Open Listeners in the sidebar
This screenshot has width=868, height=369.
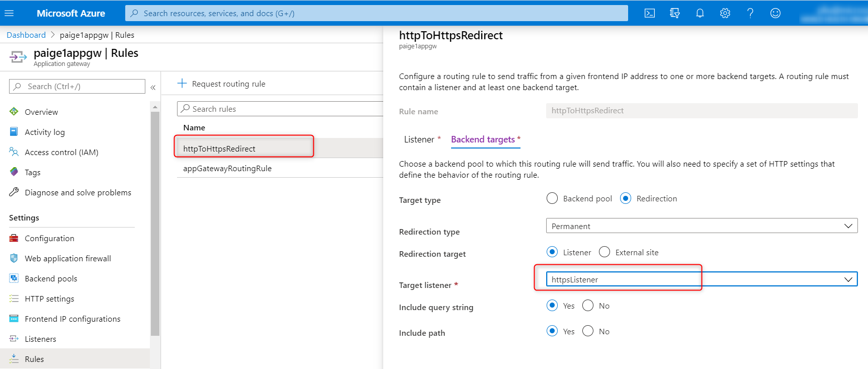tap(40, 339)
